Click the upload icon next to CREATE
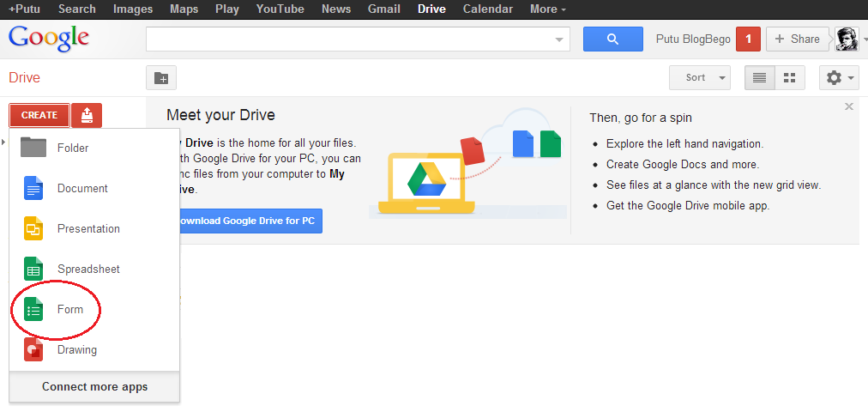This screenshot has width=868, height=412. (x=87, y=115)
